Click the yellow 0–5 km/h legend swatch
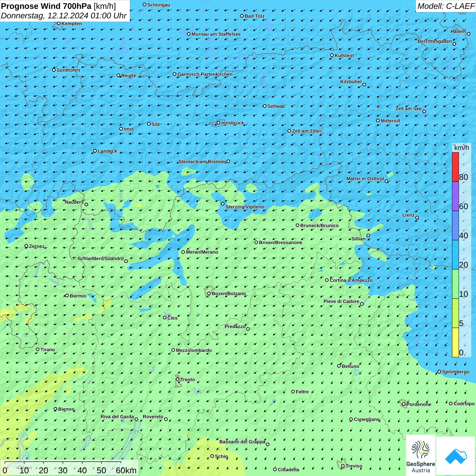The width and height of the screenshot is (476, 476). point(455,342)
